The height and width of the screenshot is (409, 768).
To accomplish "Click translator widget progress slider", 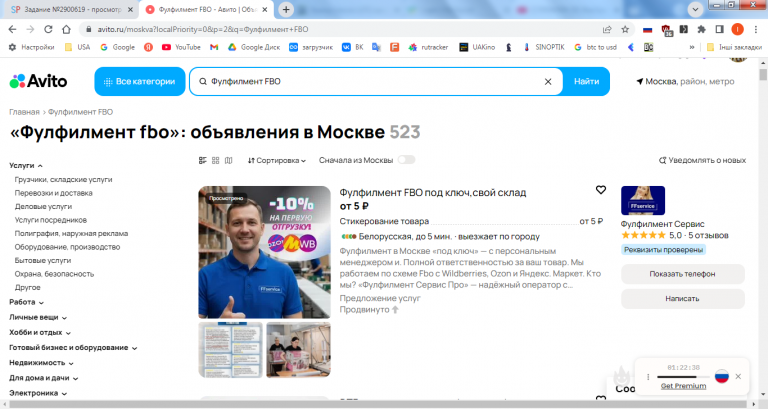I will coord(683,377).
